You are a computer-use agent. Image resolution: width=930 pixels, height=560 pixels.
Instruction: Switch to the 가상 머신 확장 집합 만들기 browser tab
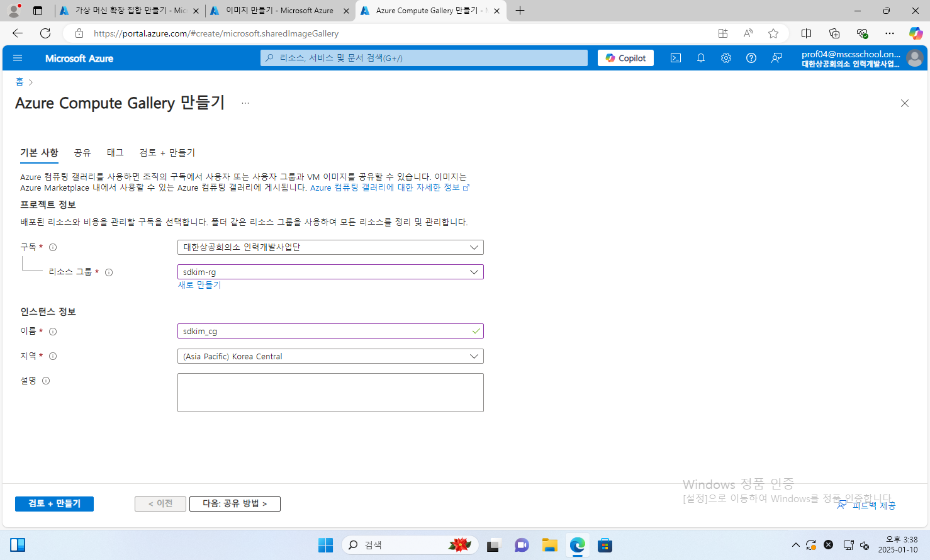pyautogui.click(x=129, y=11)
